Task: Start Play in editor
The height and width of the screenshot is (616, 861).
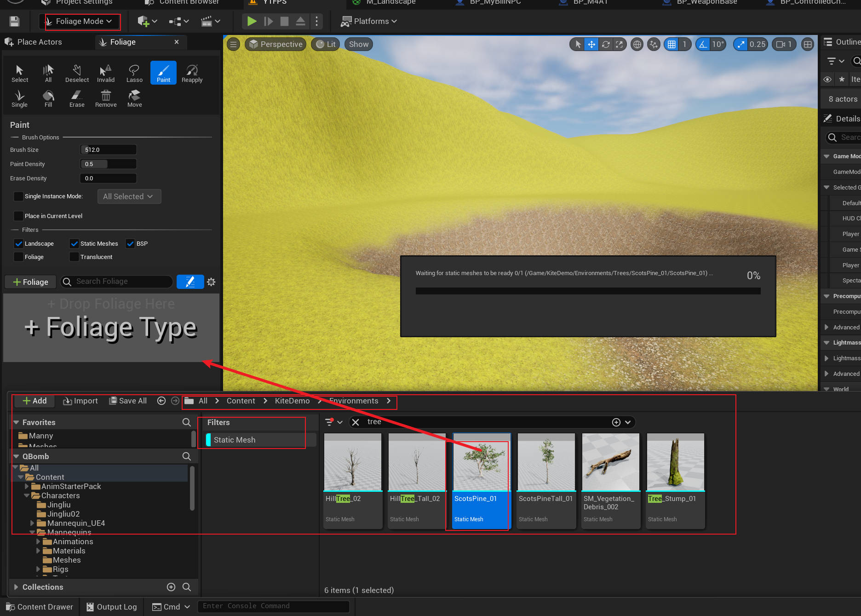Action: [x=252, y=21]
